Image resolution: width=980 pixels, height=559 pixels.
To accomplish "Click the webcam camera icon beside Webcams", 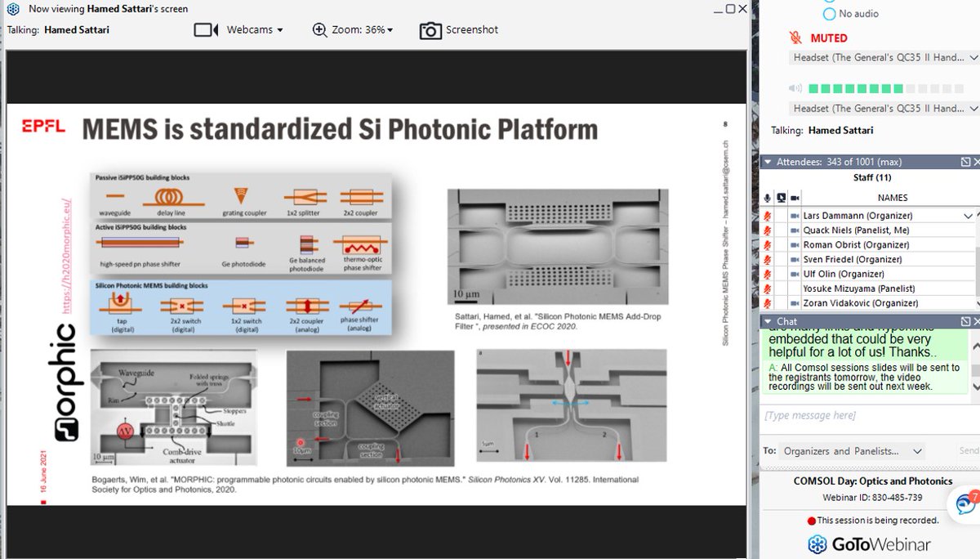I will [x=207, y=29].
